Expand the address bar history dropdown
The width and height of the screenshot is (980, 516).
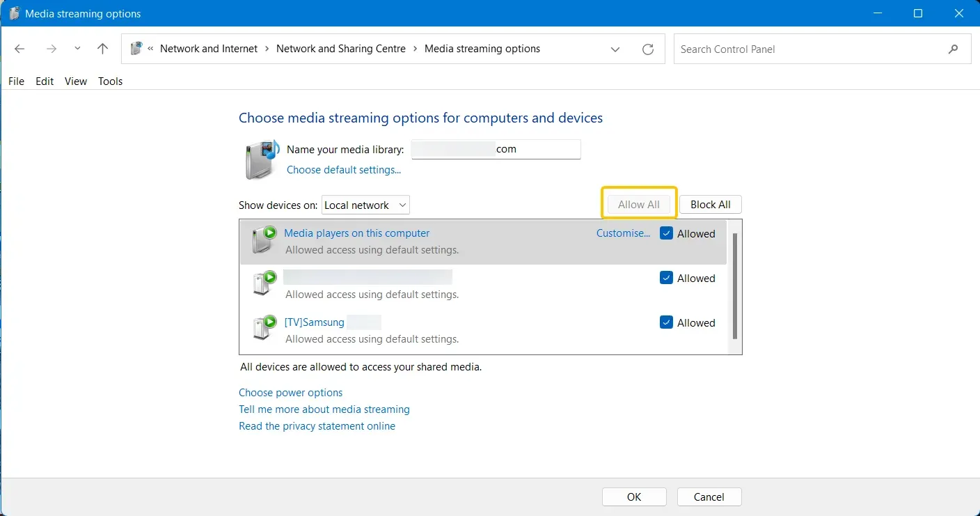point(615,49)
